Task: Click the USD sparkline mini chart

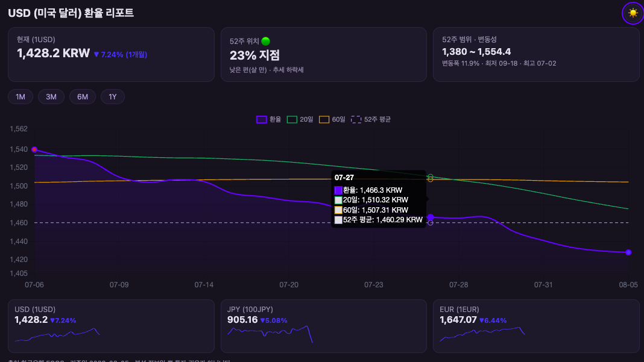Action: click(x=57, y=334)
